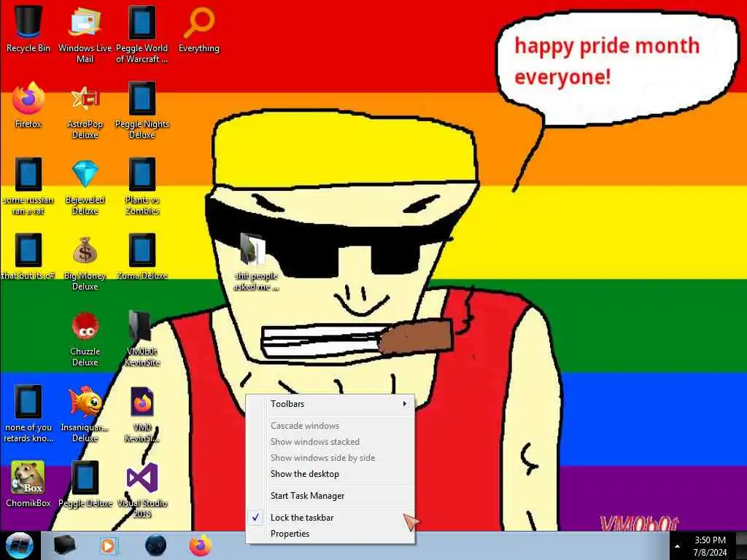
Task: Click the Show desktop button beside clock
Action: click(x=741, y=545)
